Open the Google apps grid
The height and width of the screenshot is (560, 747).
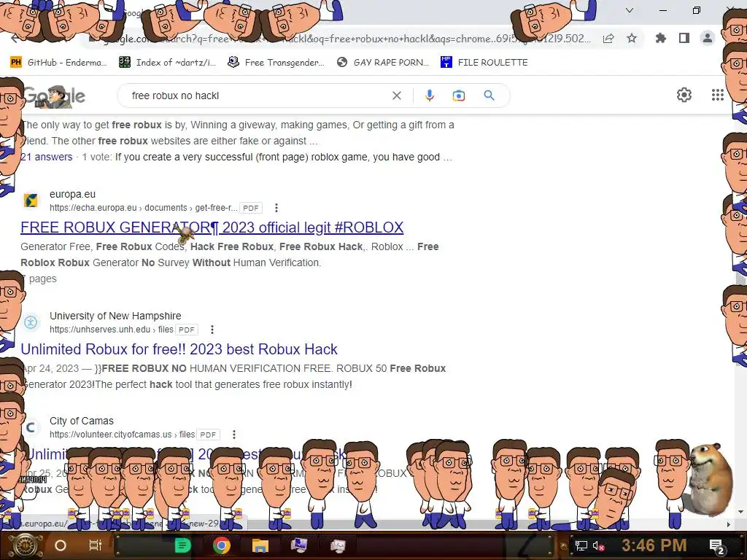718,95
